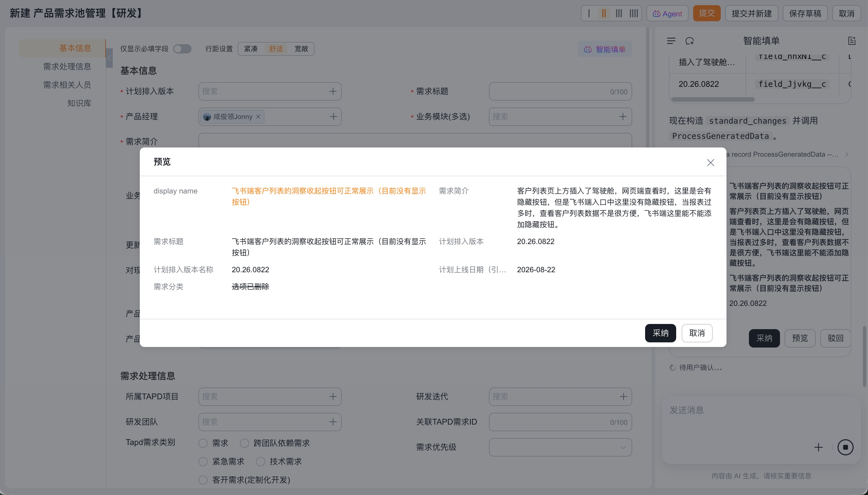Click plus icon in 研发迭代 field
Viewport: 868px width, 495px height.
tap(623, 397)
